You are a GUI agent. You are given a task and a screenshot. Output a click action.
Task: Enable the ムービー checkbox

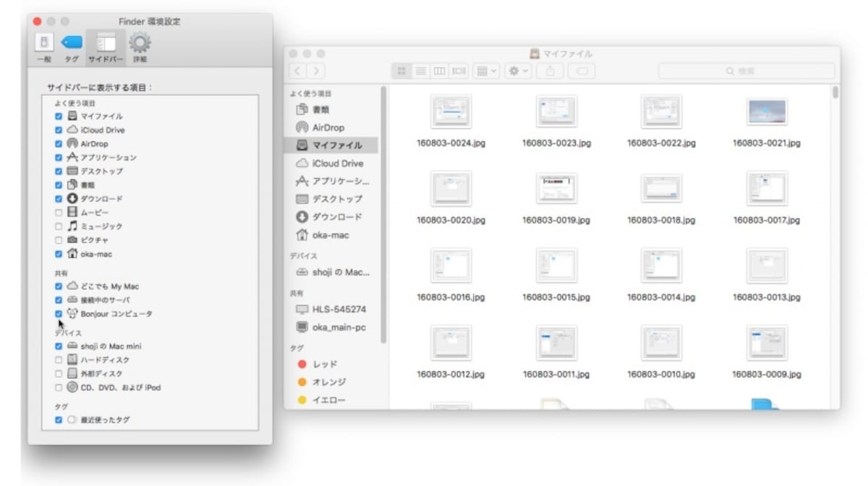(59, 213)
